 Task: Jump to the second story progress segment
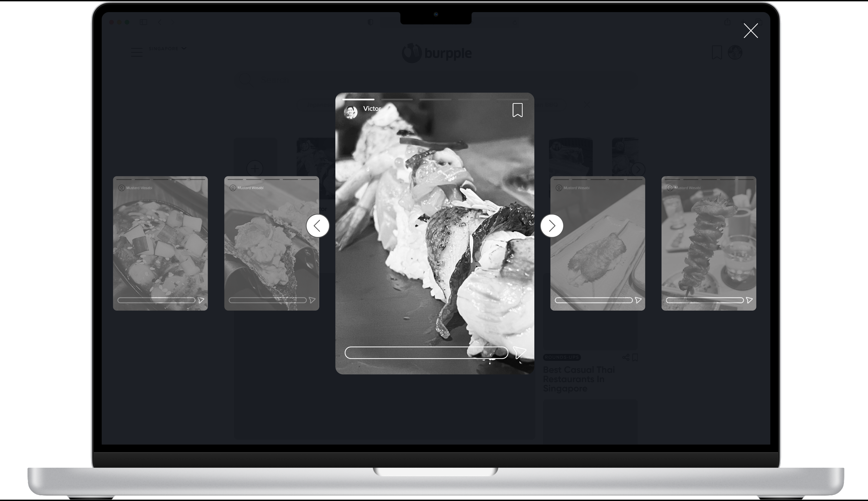pos(396,99)
